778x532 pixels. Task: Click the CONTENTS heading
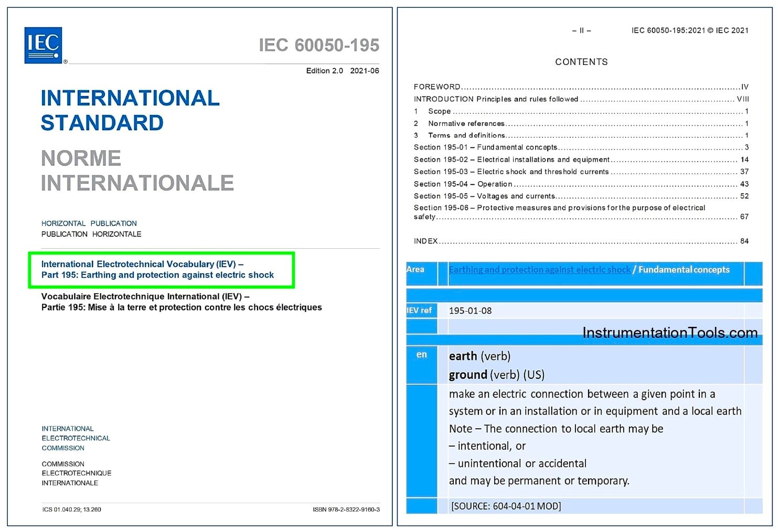581,62
